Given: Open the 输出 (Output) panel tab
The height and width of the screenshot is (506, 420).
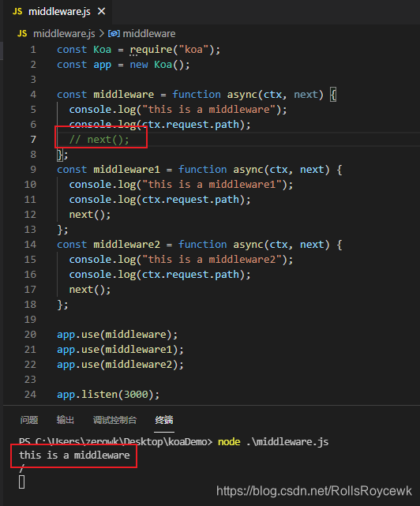Looking at the screenshot, I should (x=66, y=420).
